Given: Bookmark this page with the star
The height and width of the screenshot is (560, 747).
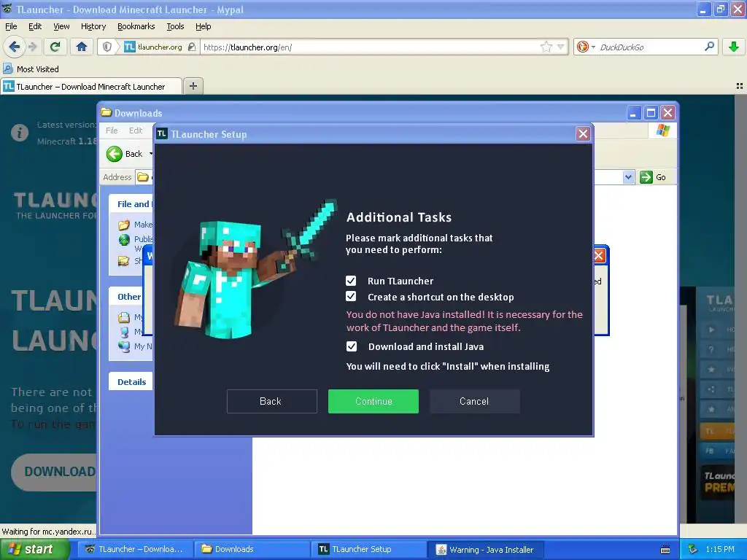Looking at the screenshot, I should coord(546,47).
